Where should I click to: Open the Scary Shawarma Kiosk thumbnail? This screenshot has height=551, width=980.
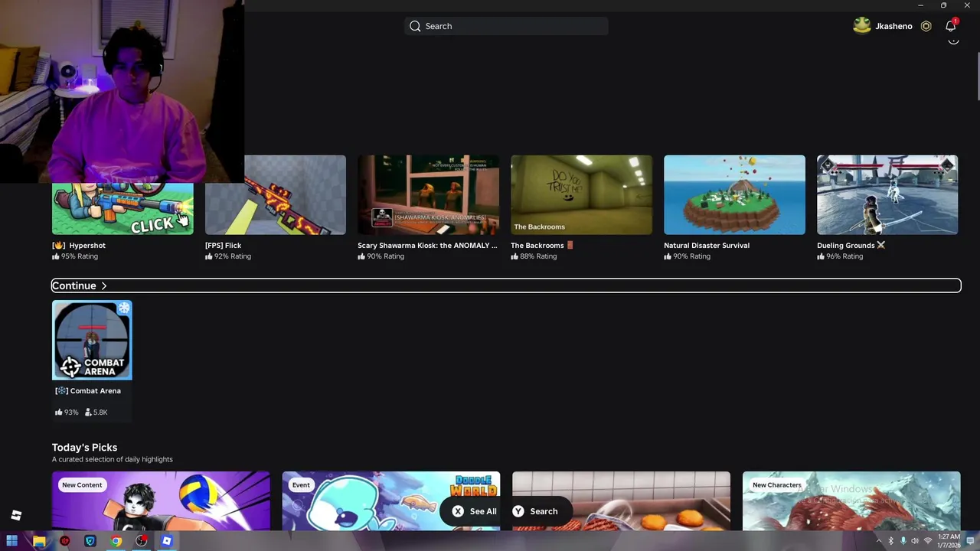[428, 195]
